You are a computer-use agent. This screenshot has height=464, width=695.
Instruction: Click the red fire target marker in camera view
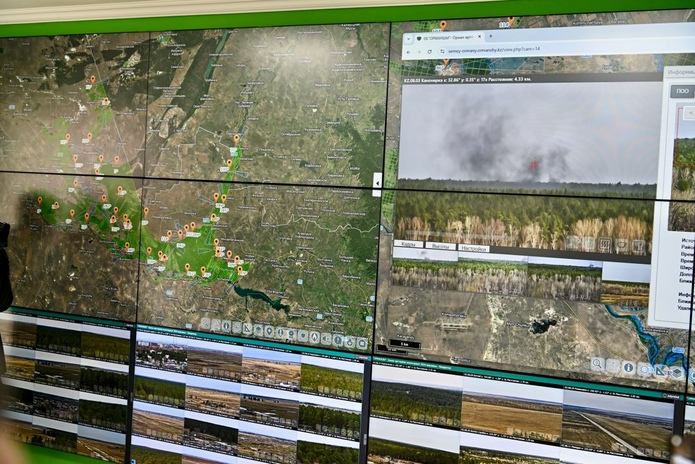tap(533, 165)
